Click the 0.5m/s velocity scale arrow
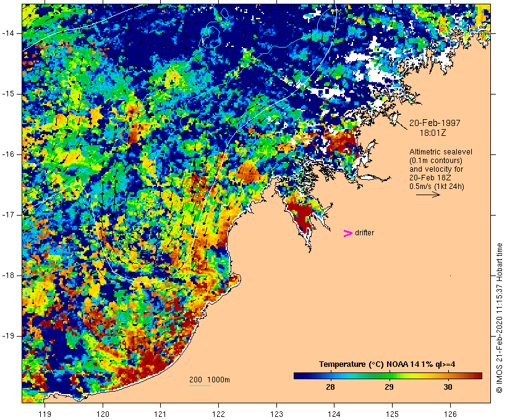Viewport: 507px width, 420px height. [x=428, y=195]
